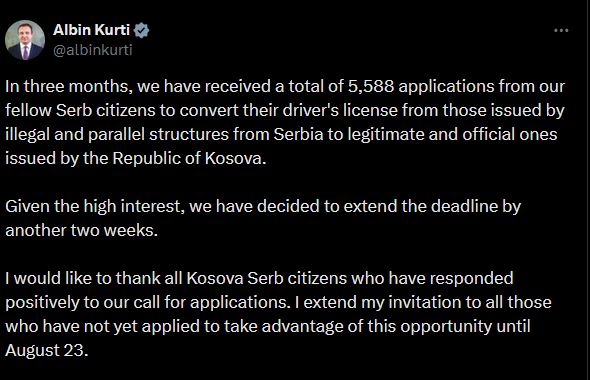Image resolution: width=590 pixels, height=380 pixels.
Task: Open Albin Kurti's profile picture
Action: 25,40
